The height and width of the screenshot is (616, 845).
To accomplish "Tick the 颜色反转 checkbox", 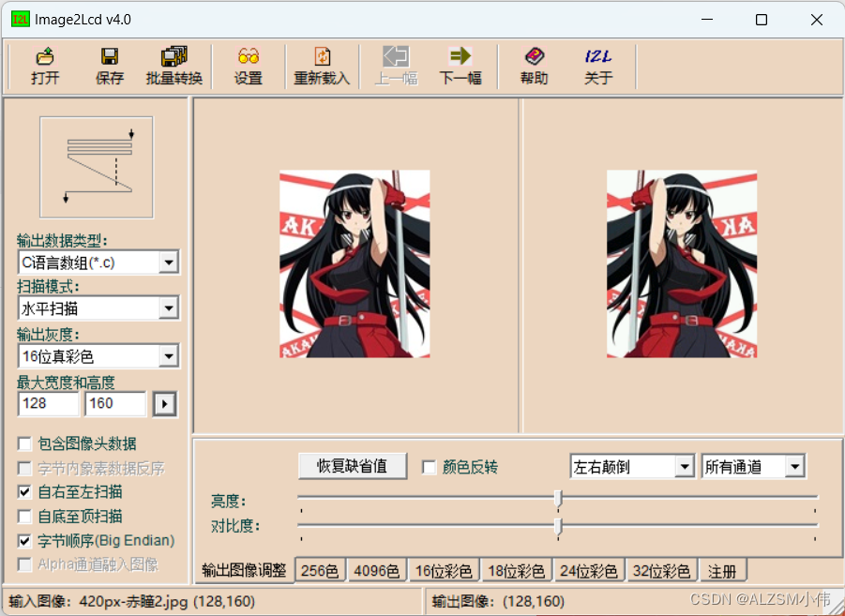I will [429, 467].
